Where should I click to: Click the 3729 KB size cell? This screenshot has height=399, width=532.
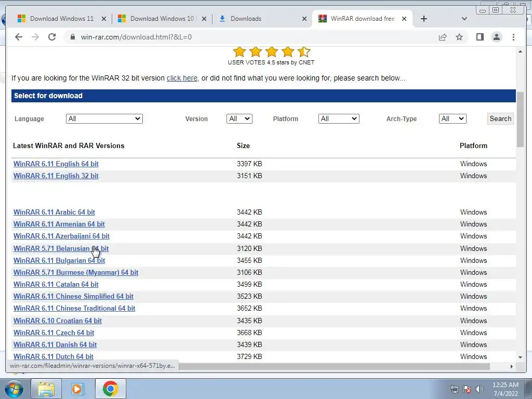pos(249,356)
